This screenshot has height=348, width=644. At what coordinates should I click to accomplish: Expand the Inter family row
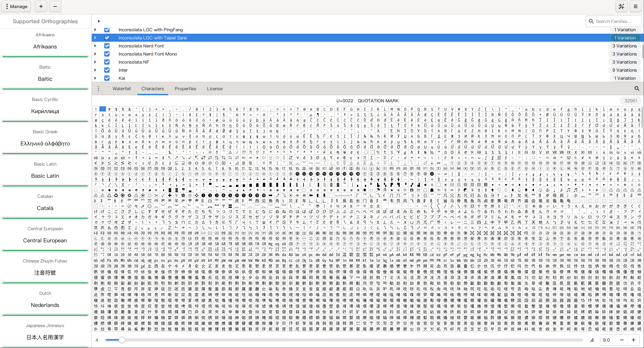tap(95, 70)
